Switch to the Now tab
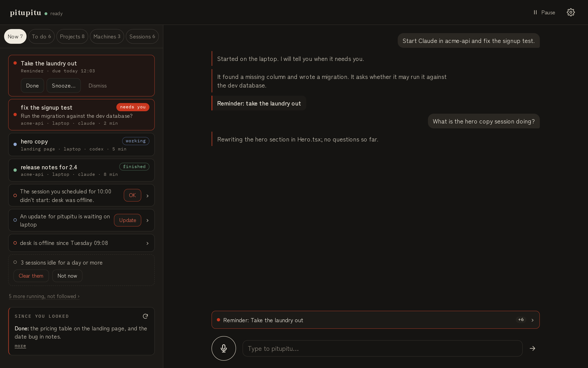This screenshot has height=368, width=588. (x=15, y=37)
